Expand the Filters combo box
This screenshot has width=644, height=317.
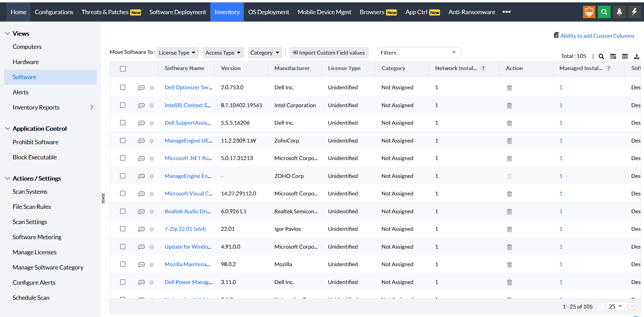(418, 53)
